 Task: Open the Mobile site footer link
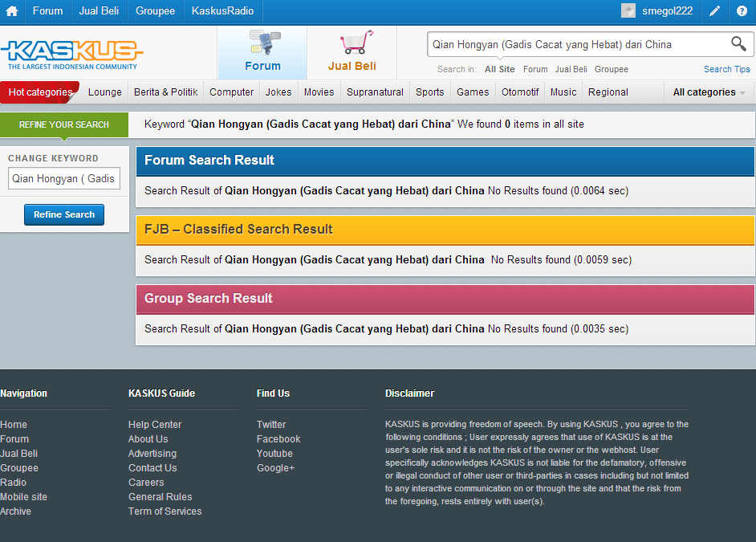pos(23,497)
